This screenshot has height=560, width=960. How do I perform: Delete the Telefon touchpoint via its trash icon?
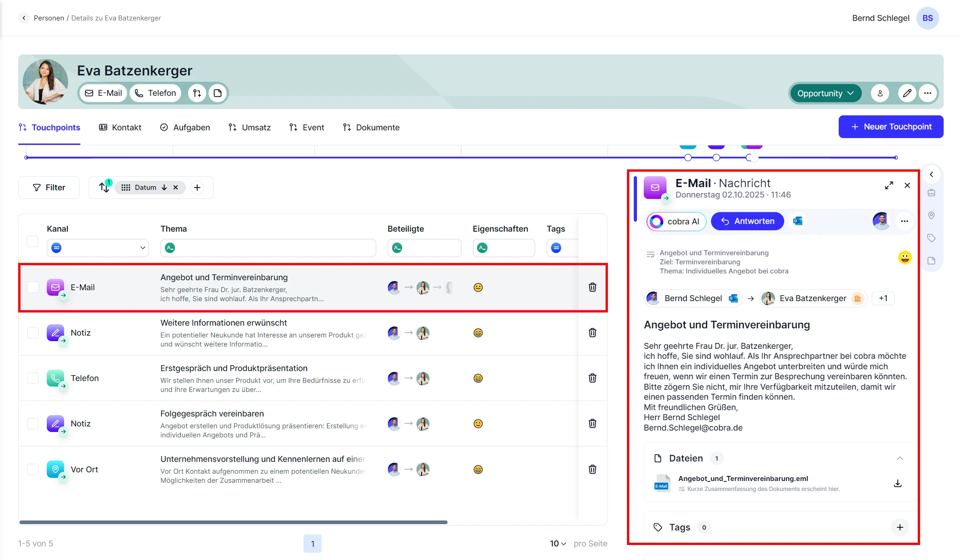click(x=592, y=378)
